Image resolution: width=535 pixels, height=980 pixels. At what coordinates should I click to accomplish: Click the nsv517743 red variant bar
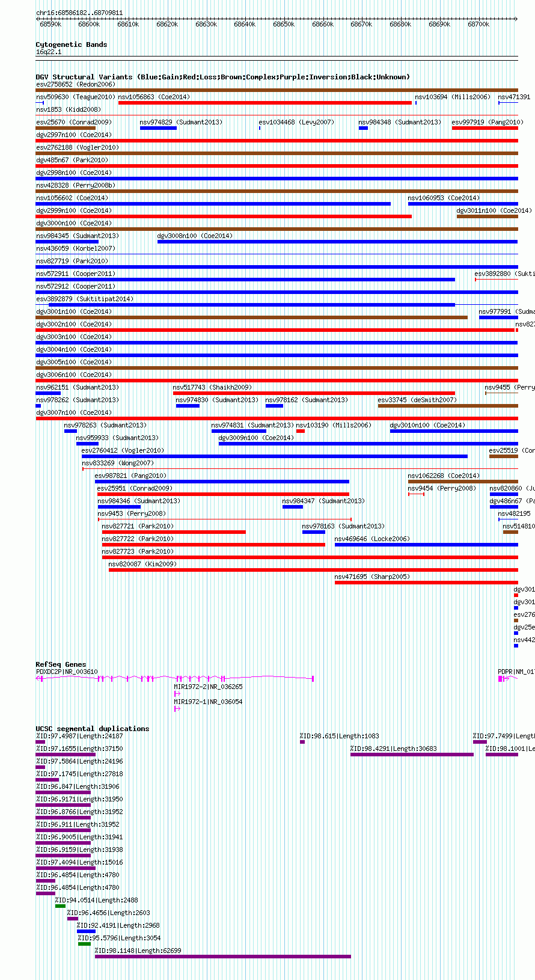pos(314,393)
